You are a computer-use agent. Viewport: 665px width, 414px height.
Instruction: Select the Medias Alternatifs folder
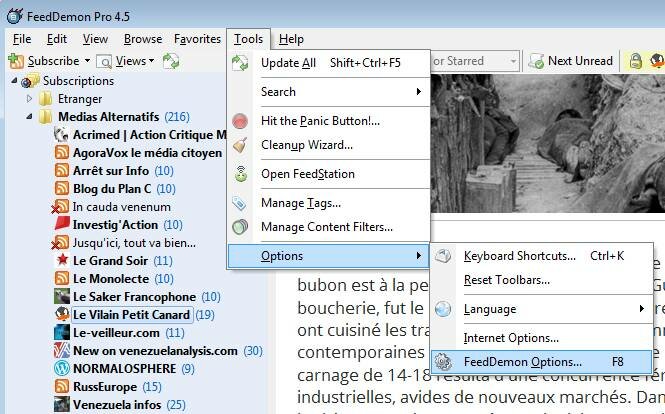109,117
